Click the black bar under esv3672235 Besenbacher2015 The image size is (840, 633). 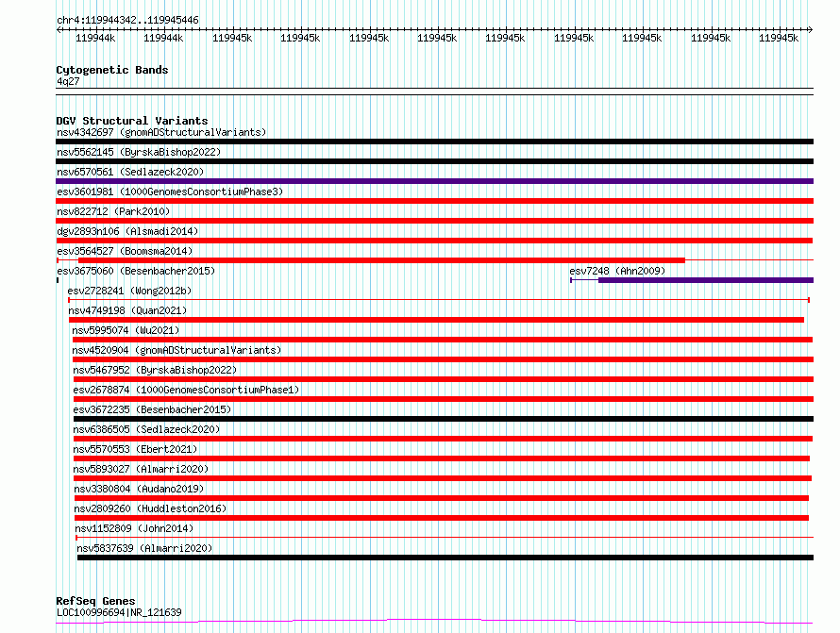click(444, 419)
